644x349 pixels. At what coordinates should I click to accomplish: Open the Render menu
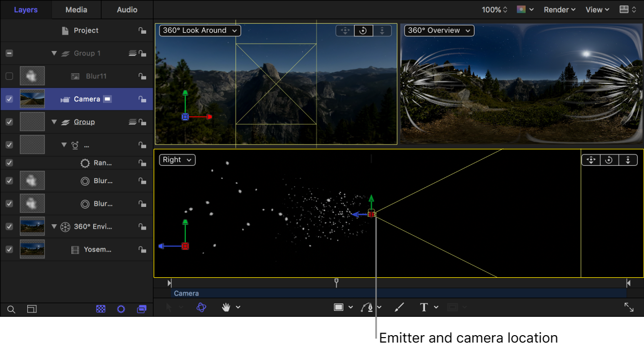(559, 9)
